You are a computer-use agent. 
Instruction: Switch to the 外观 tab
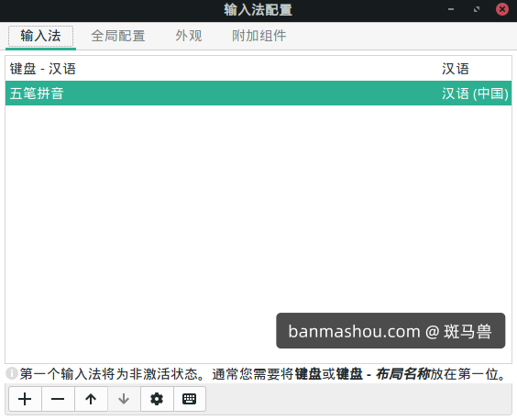pos(189,36)
